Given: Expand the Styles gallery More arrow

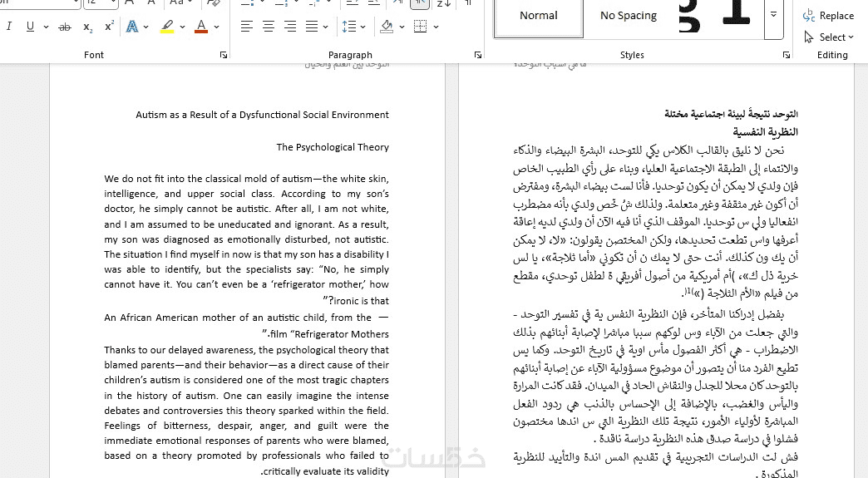Looking at the screenshot, I should click(x=774, y=15).
